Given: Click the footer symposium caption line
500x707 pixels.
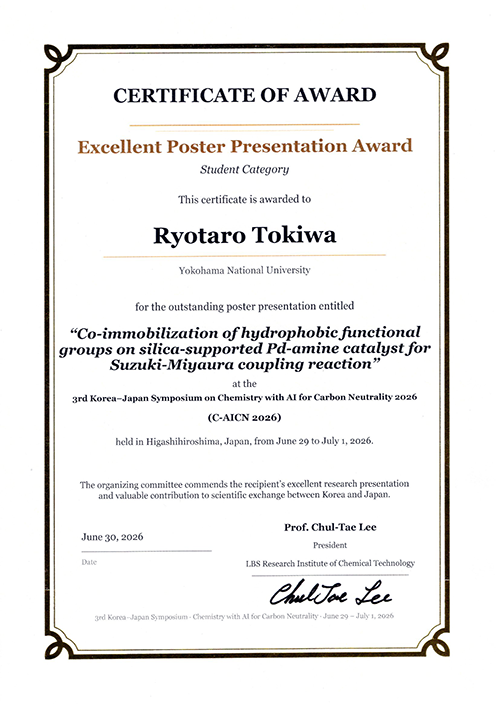Looking at the screenshot, I should [244, 616].
